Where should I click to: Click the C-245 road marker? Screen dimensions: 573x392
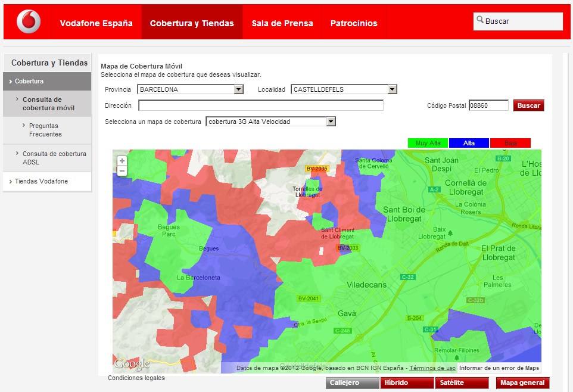(x=342, y=331)
